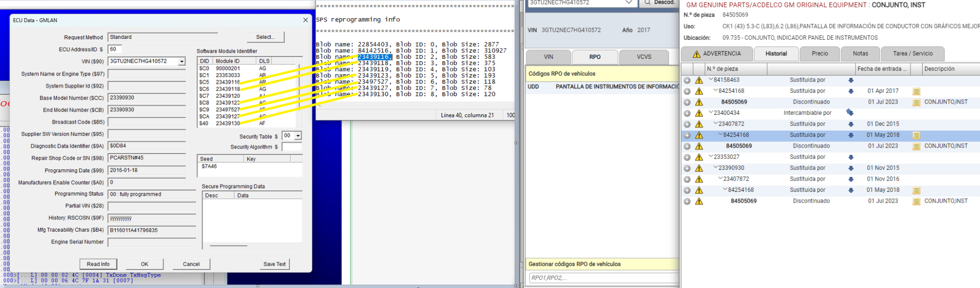Open the note icon on the 01 Apr 2017 row
This screenshot has width=980, height=288.
click(x=916, y=91)
